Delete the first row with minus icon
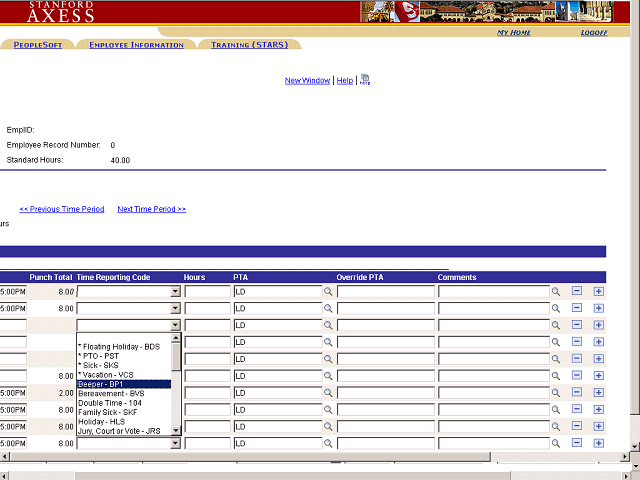The image size is (640, 480). (x=577, y=291)
